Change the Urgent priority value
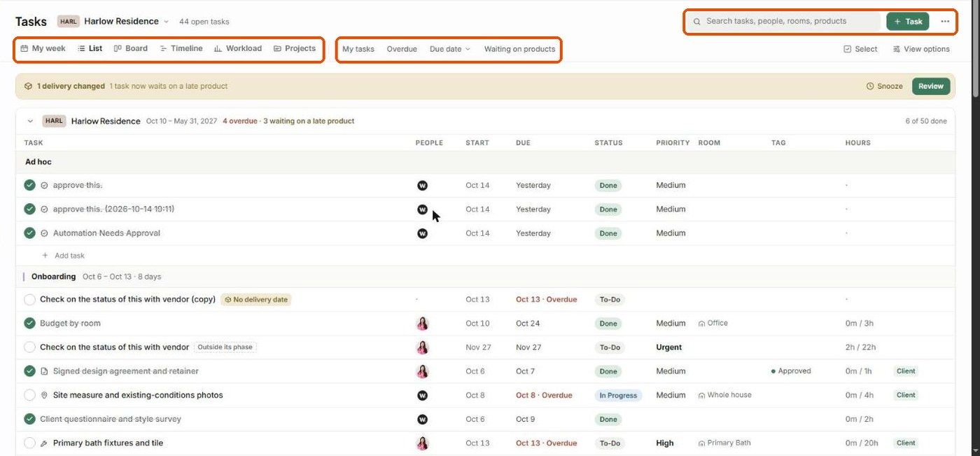 [669, 347]
